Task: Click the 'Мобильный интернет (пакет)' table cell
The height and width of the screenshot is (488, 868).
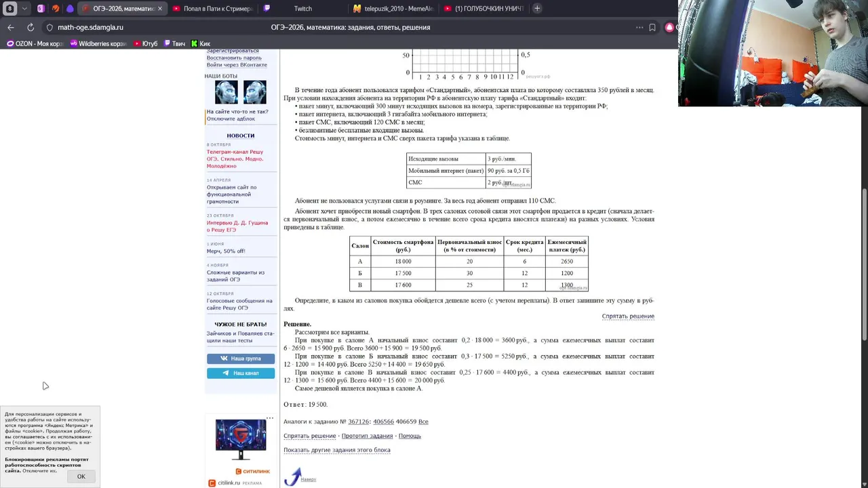Action: click(446, 171)
